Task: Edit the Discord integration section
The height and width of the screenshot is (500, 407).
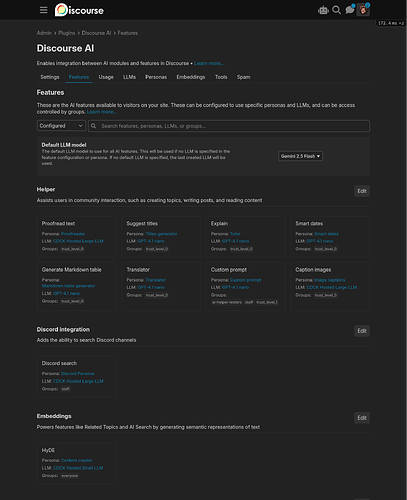Action: coord(362,331)
